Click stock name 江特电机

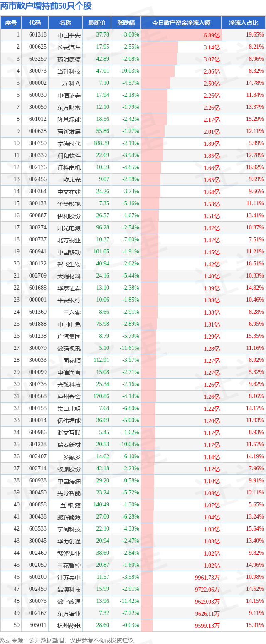[69, 168]
